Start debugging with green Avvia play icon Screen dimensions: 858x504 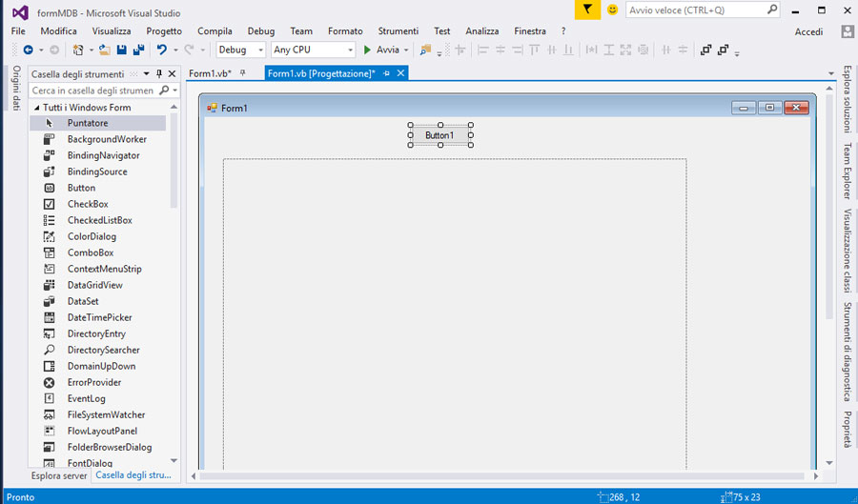(x=367, y=50)
